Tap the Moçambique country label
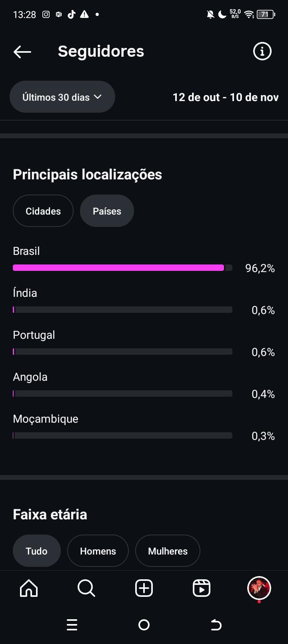The image size is (288, 644). [x=46, y=419]
